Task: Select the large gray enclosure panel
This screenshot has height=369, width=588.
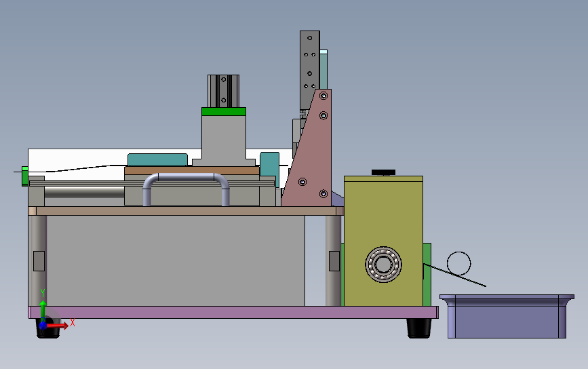Action: click(176, 260)
